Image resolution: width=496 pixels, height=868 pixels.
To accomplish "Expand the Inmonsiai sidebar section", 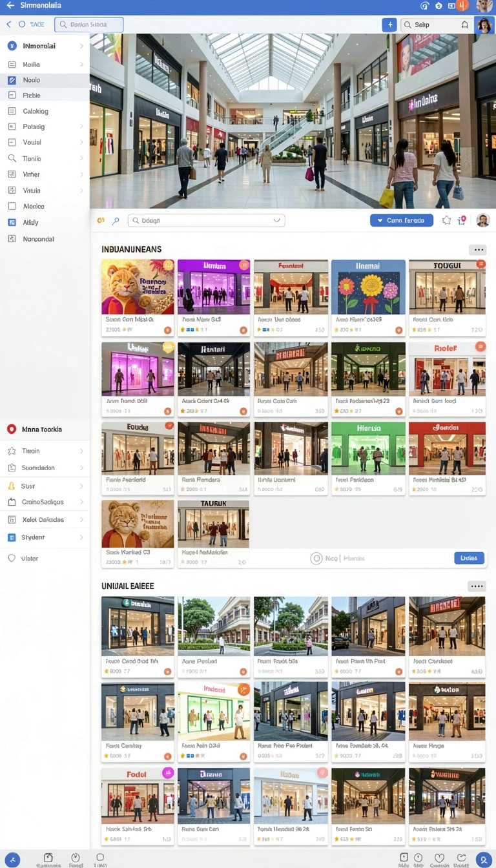I will pyautogui.click(x=81, y=46).
